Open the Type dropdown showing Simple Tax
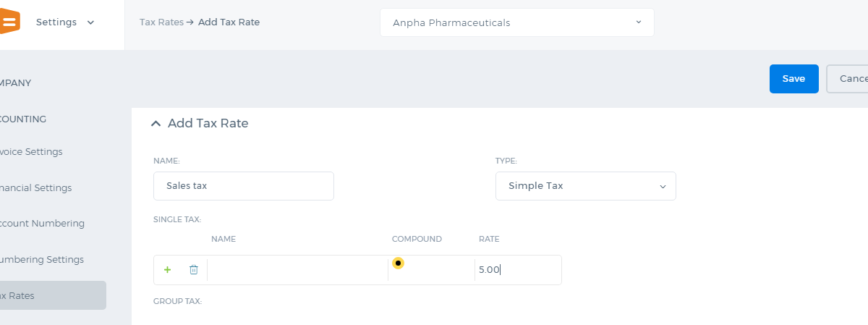868x325 pixels. [x=585, y=186]
